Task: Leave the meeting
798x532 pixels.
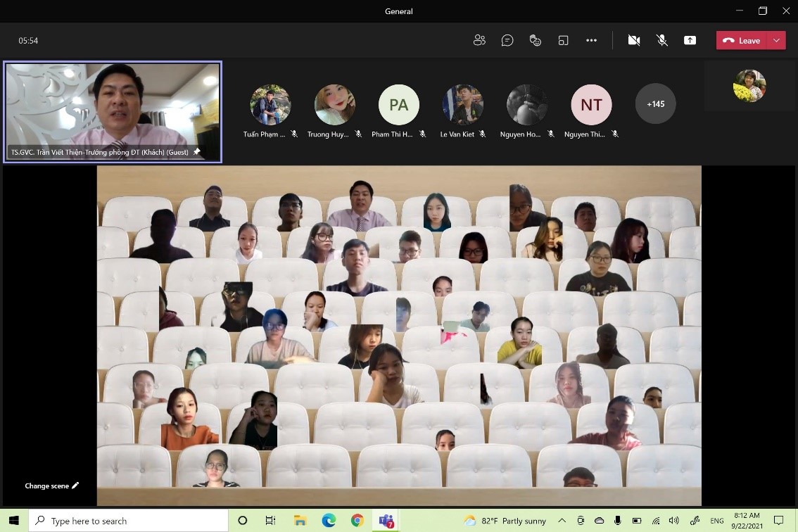Action: 742,41
